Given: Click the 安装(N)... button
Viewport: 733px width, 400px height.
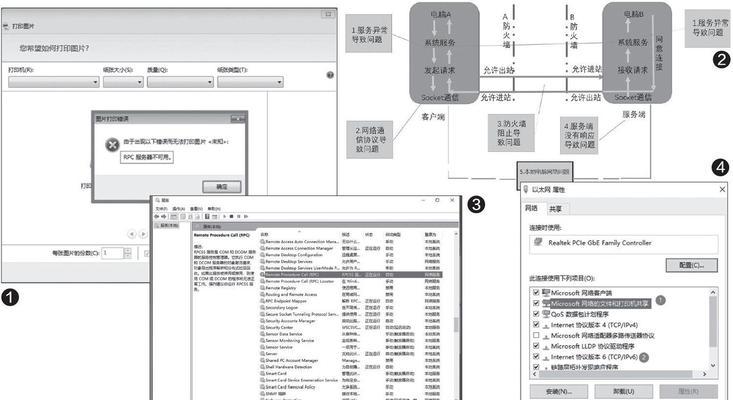Looking at the screenshot, I should tap(559, 391).
